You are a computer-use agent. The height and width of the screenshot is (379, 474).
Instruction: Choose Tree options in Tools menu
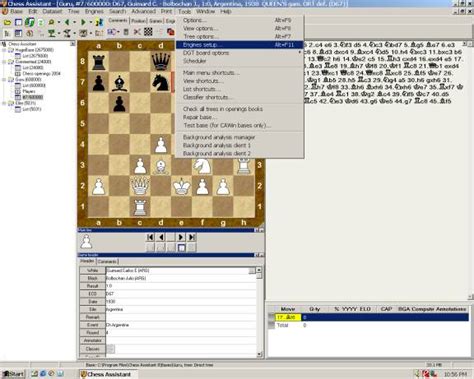point(239,36)
